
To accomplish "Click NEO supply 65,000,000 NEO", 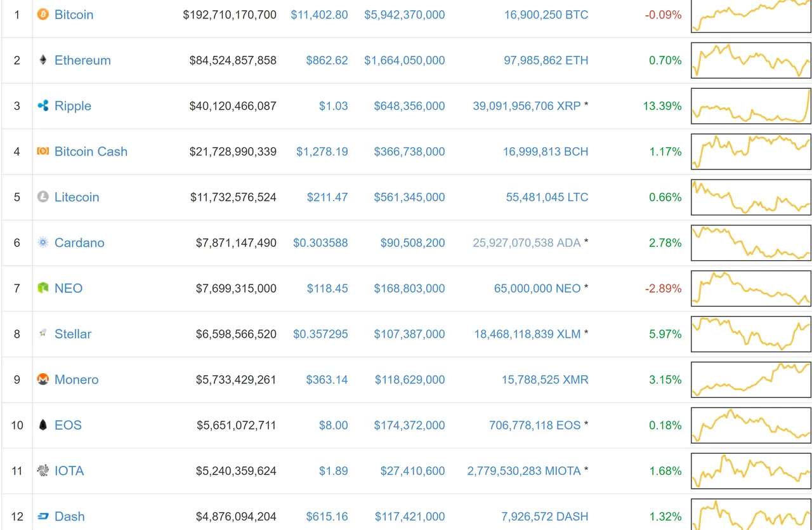I will (537, 289).
